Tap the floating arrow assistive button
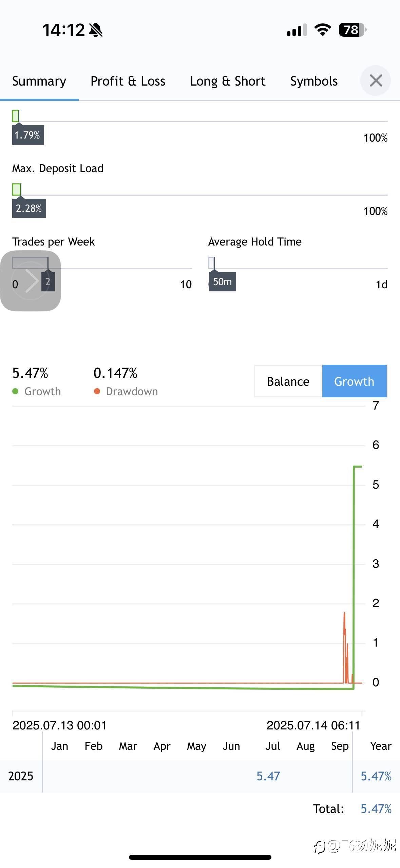 pos(31,281)
